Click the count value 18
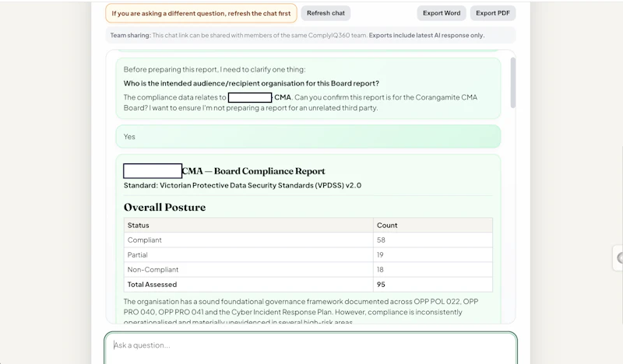 (380, 270)
